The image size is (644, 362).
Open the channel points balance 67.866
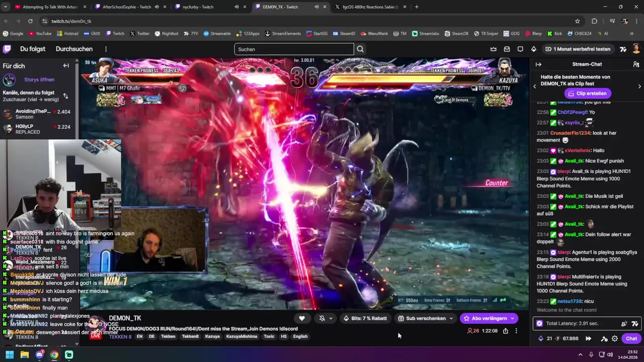[x=567, y=338]
